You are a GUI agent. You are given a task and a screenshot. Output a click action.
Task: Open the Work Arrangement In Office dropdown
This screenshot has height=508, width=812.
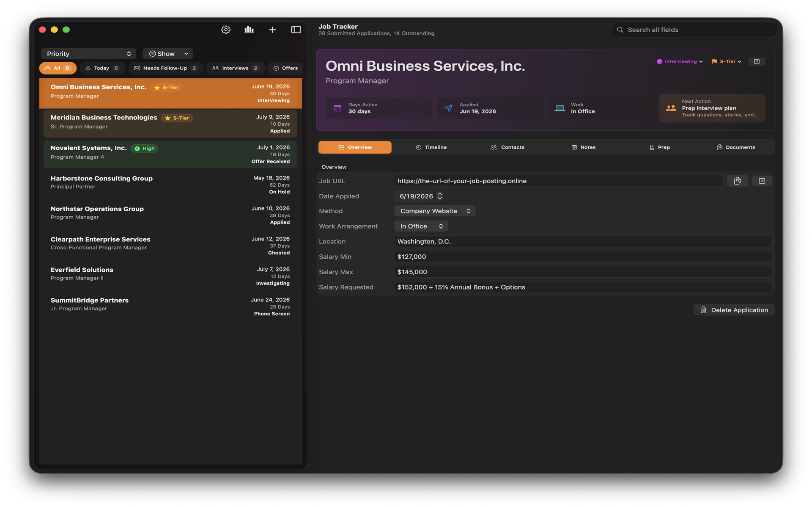421,226
